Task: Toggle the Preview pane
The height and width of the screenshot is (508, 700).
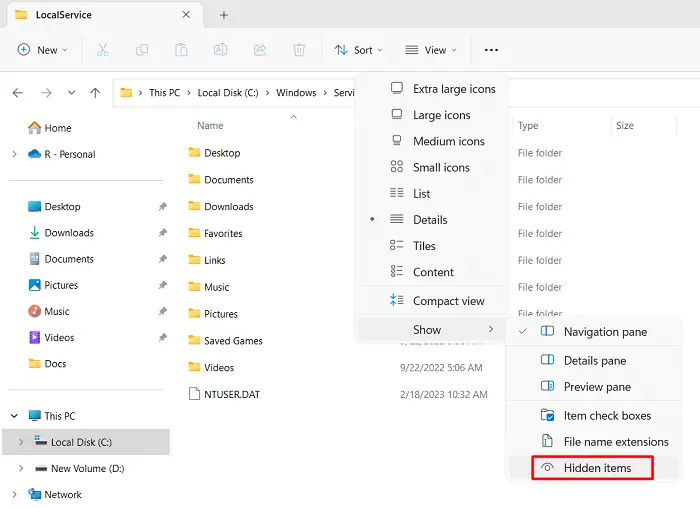Action: (x=593, y=387)
